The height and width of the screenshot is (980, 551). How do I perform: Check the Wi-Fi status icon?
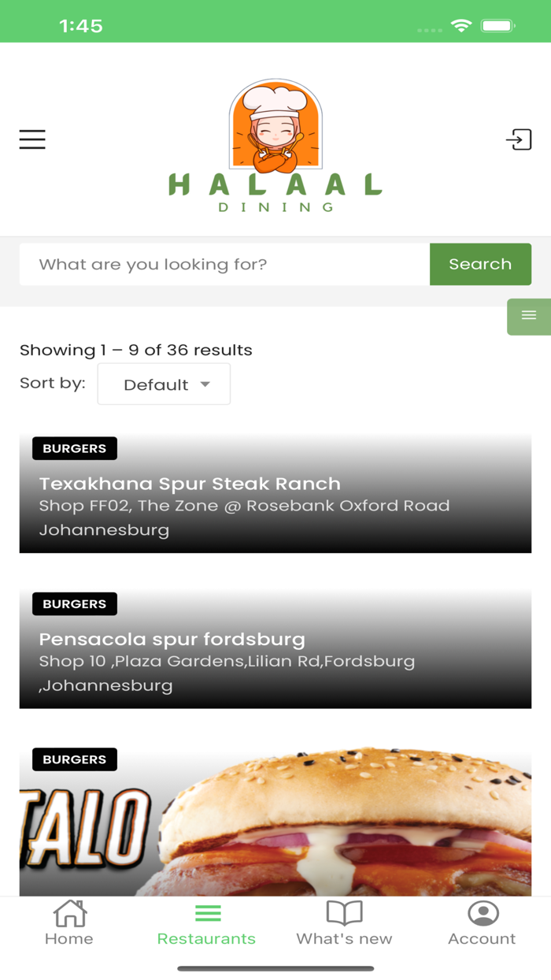click(x=461, y=26)
